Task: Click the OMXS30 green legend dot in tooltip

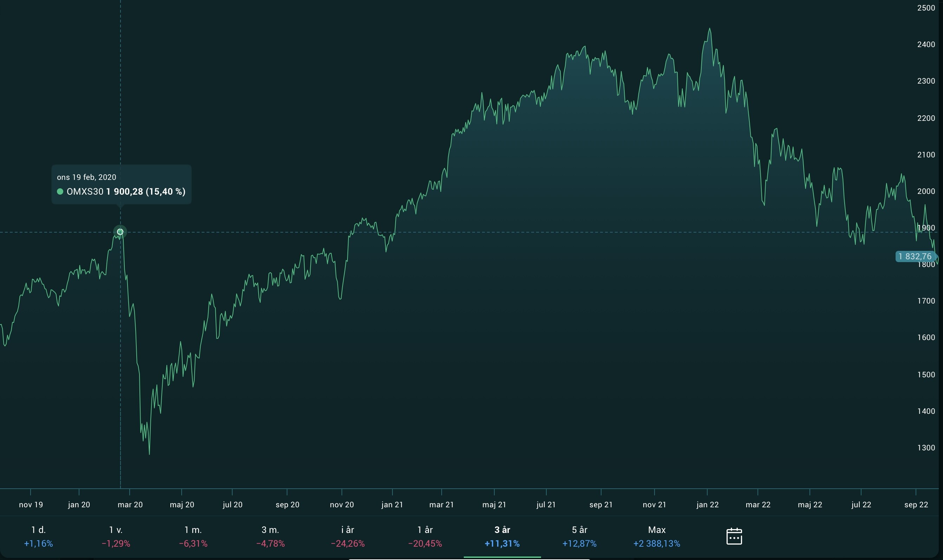Action: point(60,192)
